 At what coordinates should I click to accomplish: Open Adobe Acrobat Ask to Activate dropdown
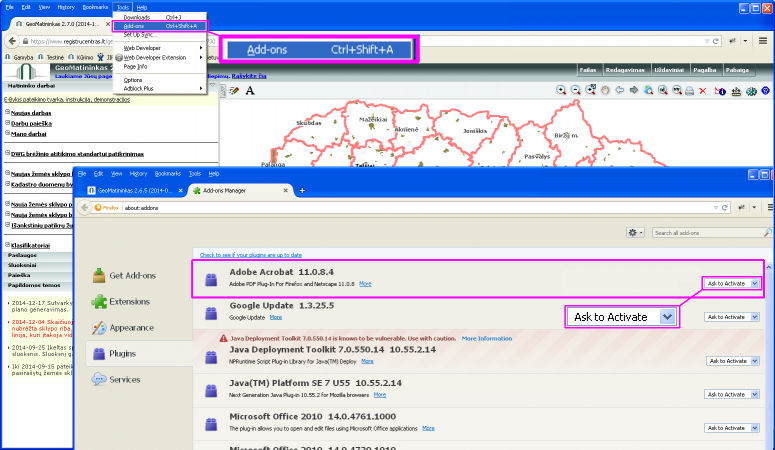(732, 283)
